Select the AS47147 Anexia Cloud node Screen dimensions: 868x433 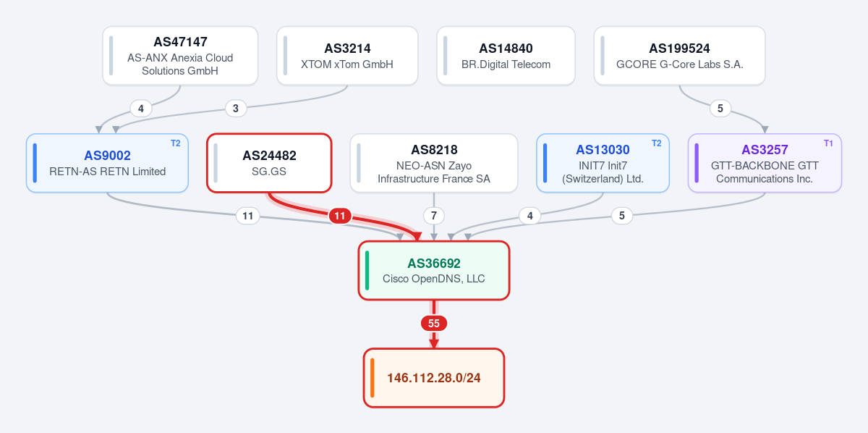(x=180, y=56)
